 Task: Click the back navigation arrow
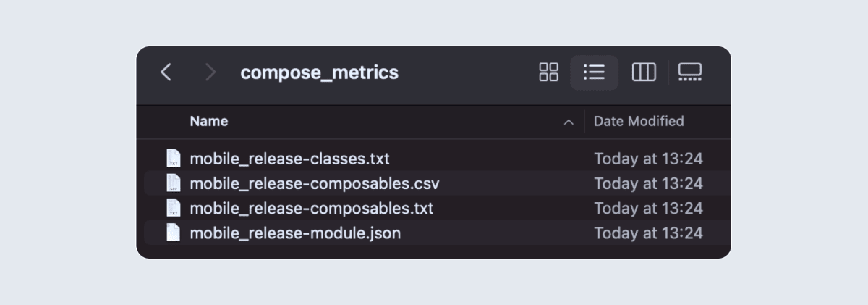[x=166, y=72]
